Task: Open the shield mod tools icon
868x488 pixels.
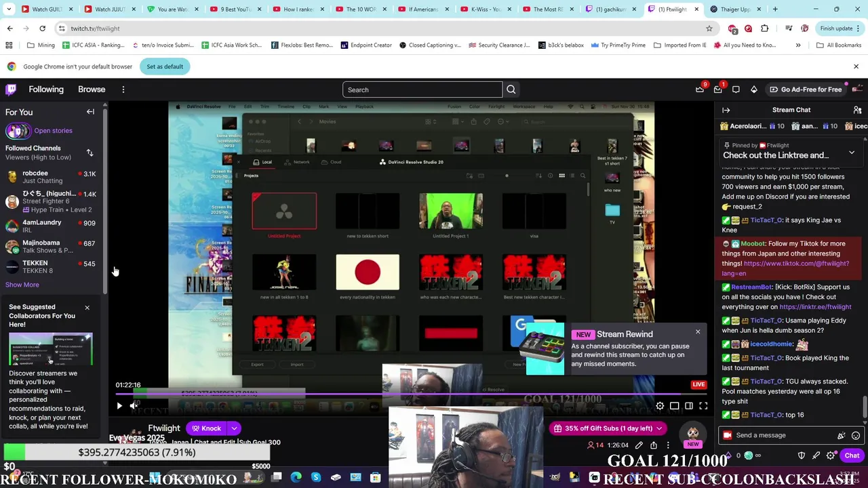Action: 802,455
